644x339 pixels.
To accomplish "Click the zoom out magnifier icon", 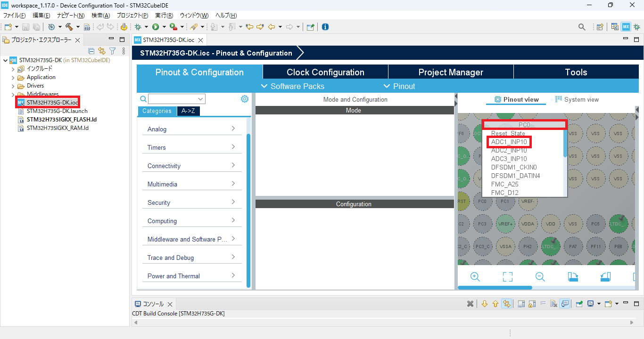I will pyautogui.click(x=540, y=277).
